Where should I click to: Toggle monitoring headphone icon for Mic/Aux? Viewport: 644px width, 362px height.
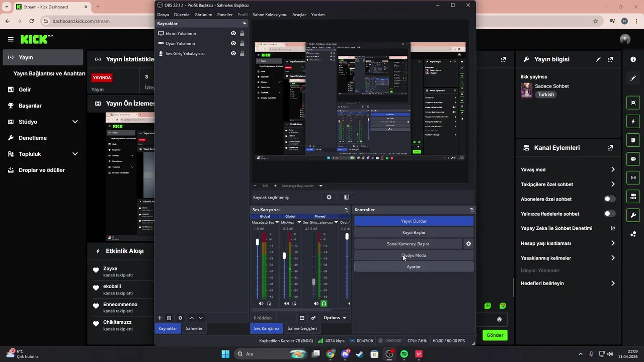click(x=295, y=303)
